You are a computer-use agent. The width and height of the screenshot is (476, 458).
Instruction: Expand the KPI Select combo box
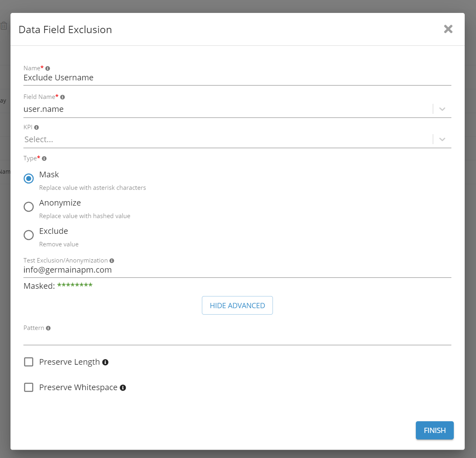[442, 139]
